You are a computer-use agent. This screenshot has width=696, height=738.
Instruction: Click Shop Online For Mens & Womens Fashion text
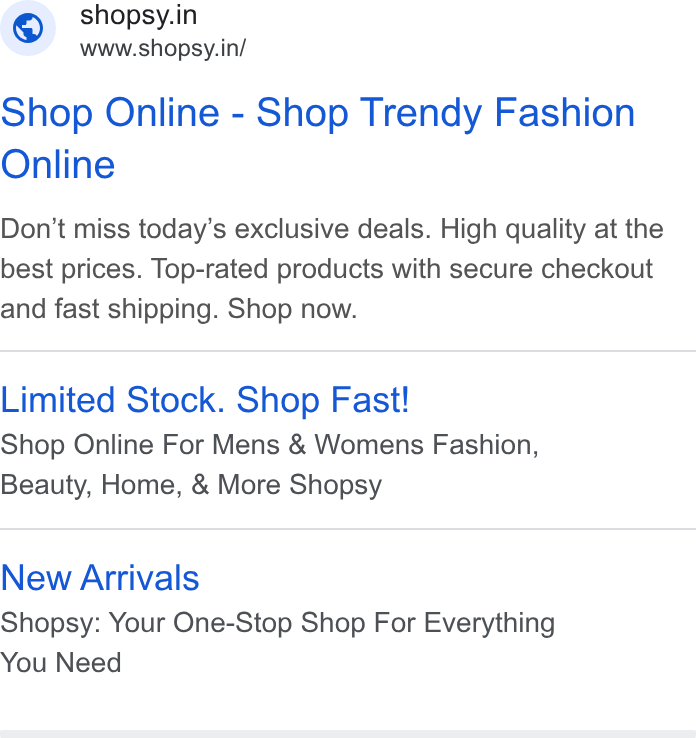[x=269, y=445]
